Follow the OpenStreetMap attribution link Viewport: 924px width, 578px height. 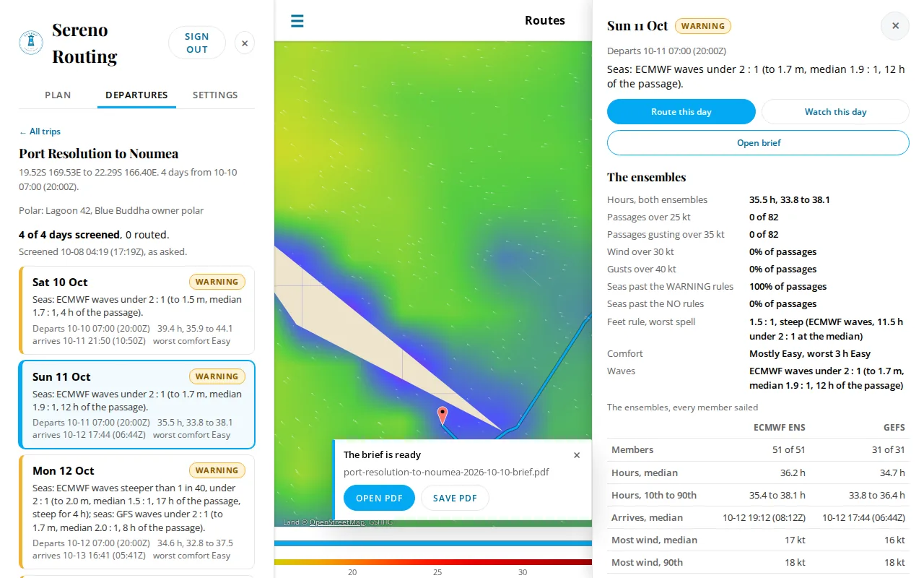337,522
